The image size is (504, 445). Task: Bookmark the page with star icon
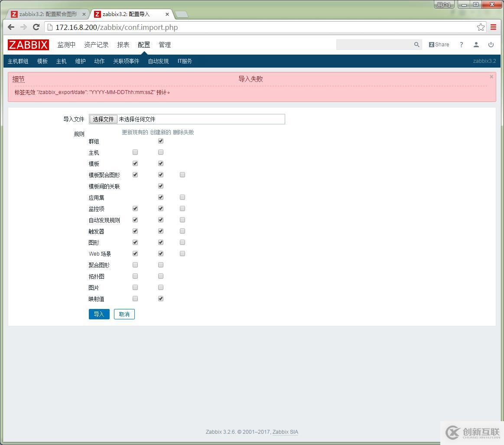pos(480,27)
